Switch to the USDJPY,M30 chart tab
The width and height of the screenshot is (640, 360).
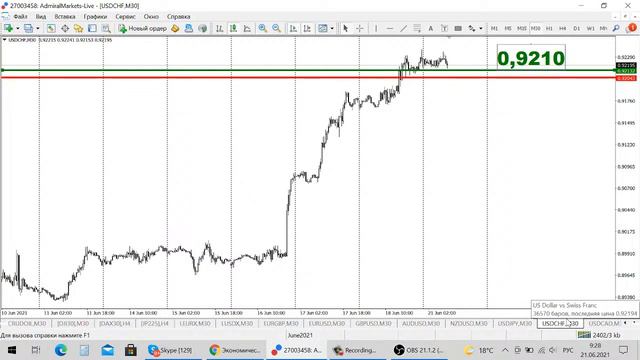(x=515, y=323)
